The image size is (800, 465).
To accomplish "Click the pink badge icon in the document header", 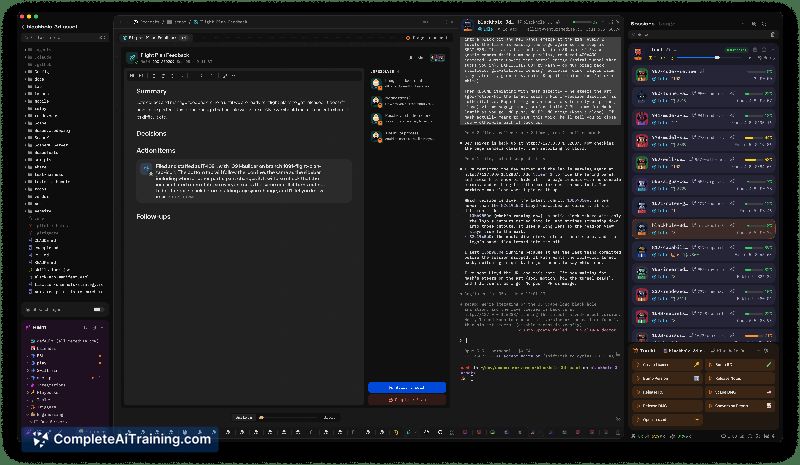I will [438, 58].
